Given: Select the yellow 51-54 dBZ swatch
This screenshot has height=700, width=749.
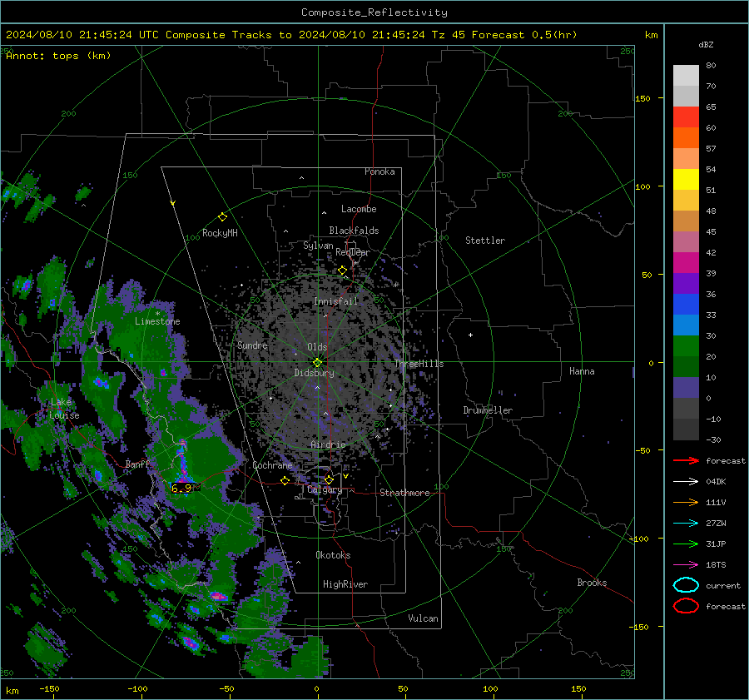Looking at the screenshot, I should point(686,180).
